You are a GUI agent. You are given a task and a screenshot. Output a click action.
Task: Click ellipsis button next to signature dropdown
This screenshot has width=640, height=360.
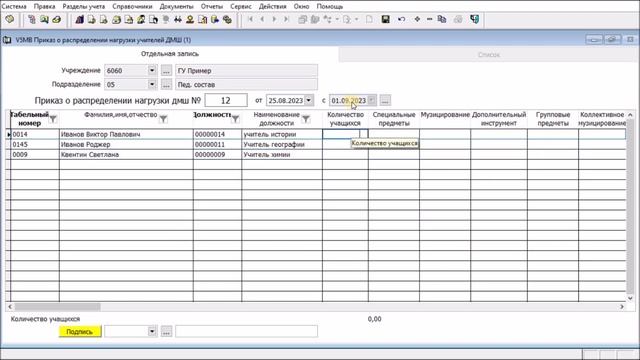[166, 331]
